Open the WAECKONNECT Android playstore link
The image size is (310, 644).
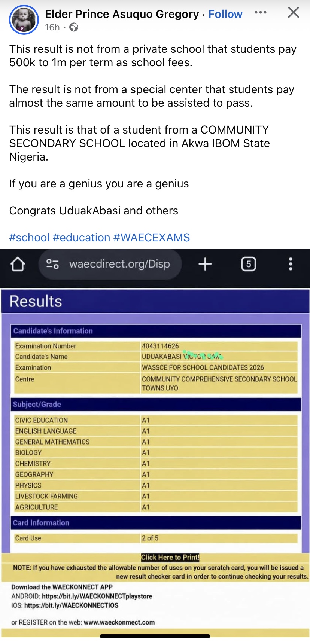pos(97,596)
